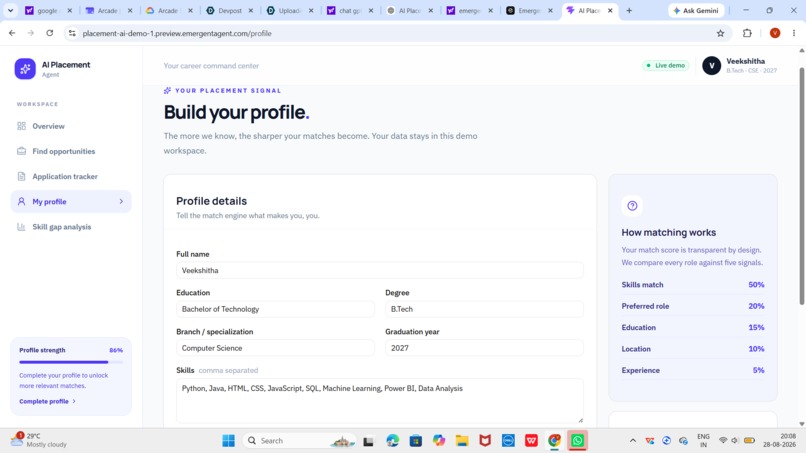Show hidden system tray icons
Image resolution: width=806 pixels, height=453 pixels.
click(x=633, y=441)
